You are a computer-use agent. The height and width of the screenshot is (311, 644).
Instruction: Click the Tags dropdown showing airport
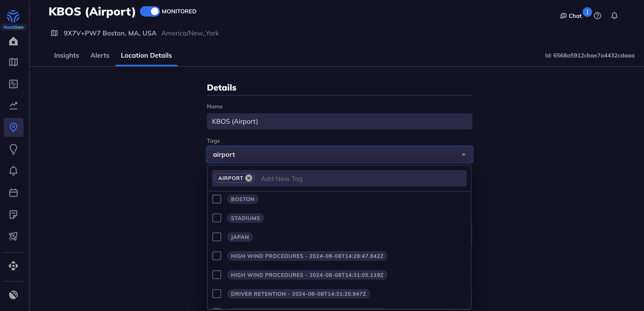coord(339,154)
